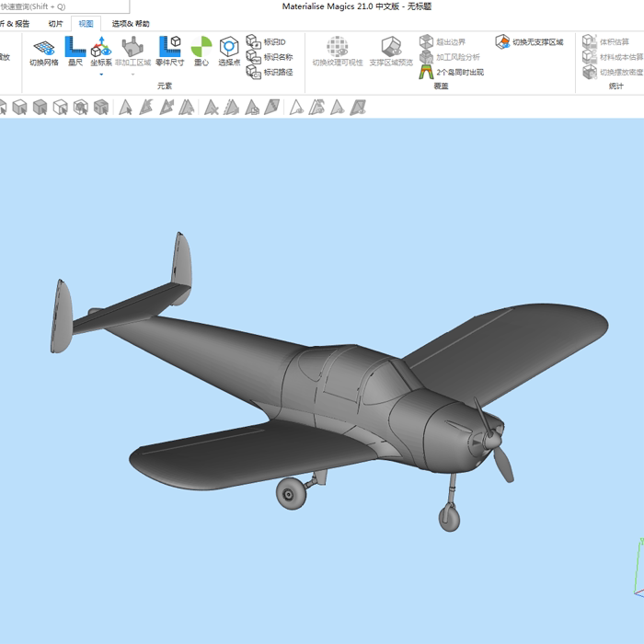
Task: Click the triangle-with-cursor mark triangle icon
Action: pos(125,108)
